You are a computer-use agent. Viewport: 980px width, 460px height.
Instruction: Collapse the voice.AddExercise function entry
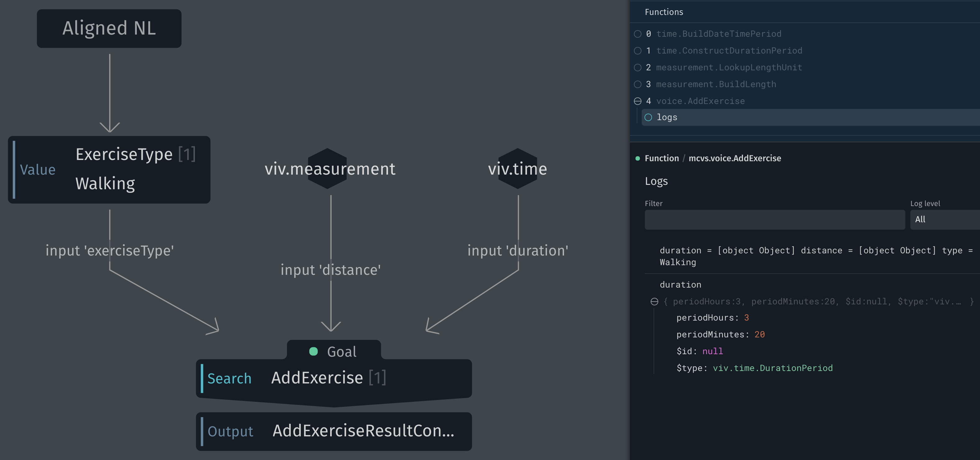638,101
